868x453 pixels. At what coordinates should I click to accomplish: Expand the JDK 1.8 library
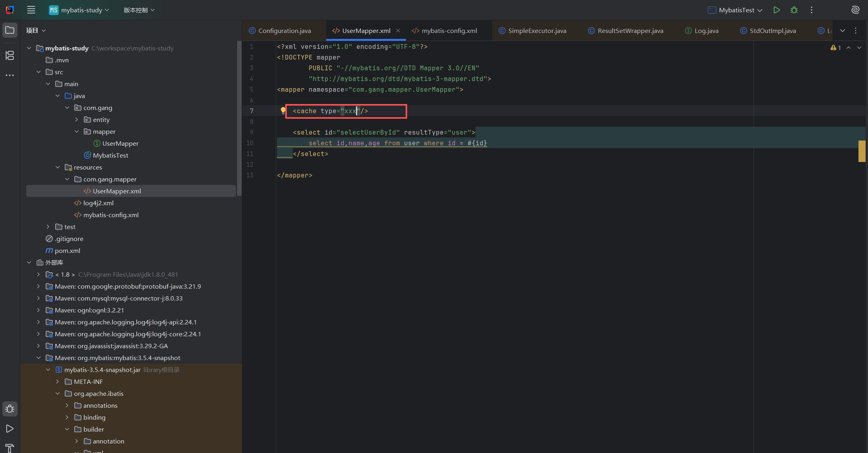point(39,274)
